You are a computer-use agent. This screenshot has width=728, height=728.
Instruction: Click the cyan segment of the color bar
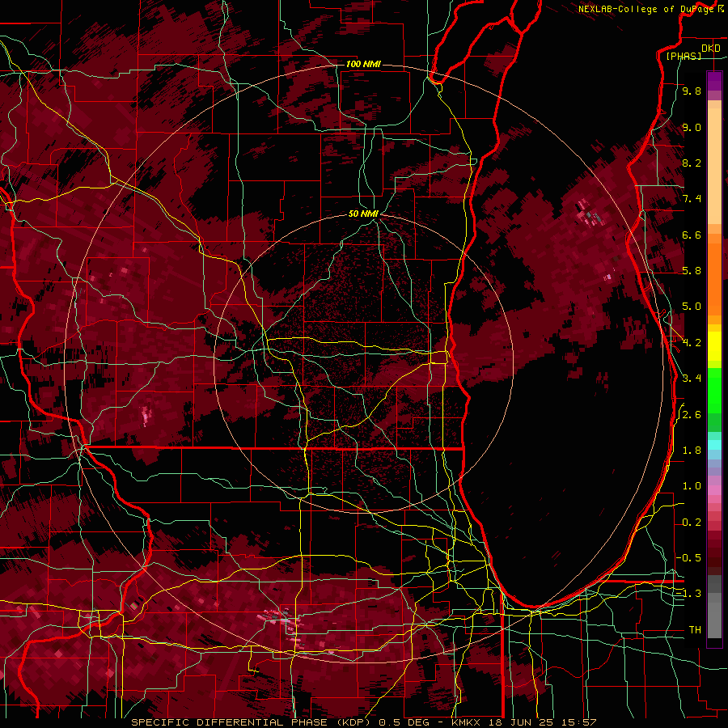click(714, 445)
